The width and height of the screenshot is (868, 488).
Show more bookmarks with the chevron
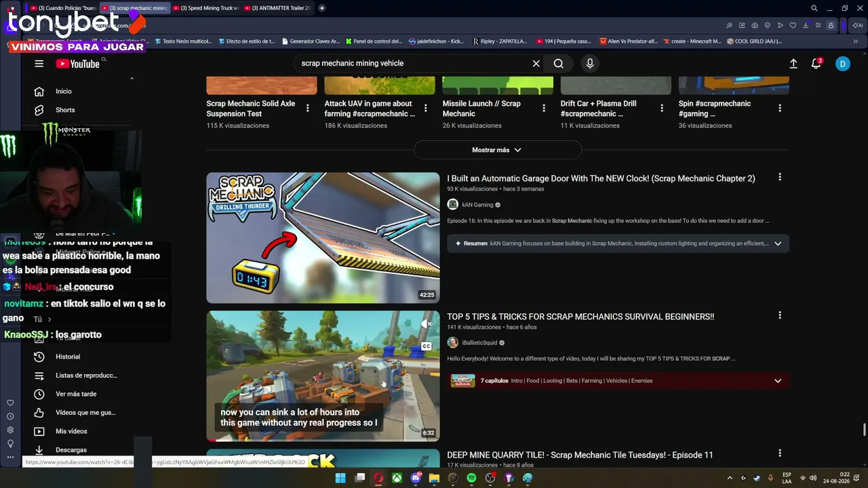pos(855,41)
